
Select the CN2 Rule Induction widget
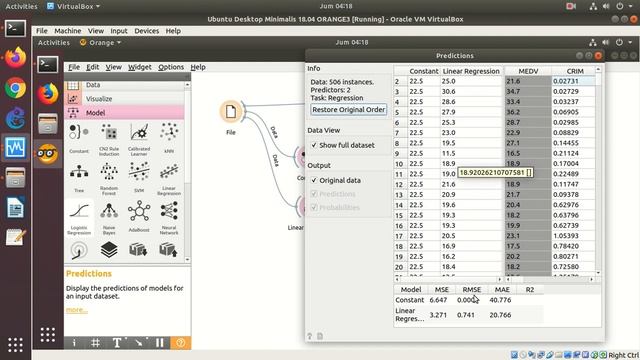coord(109,140)
